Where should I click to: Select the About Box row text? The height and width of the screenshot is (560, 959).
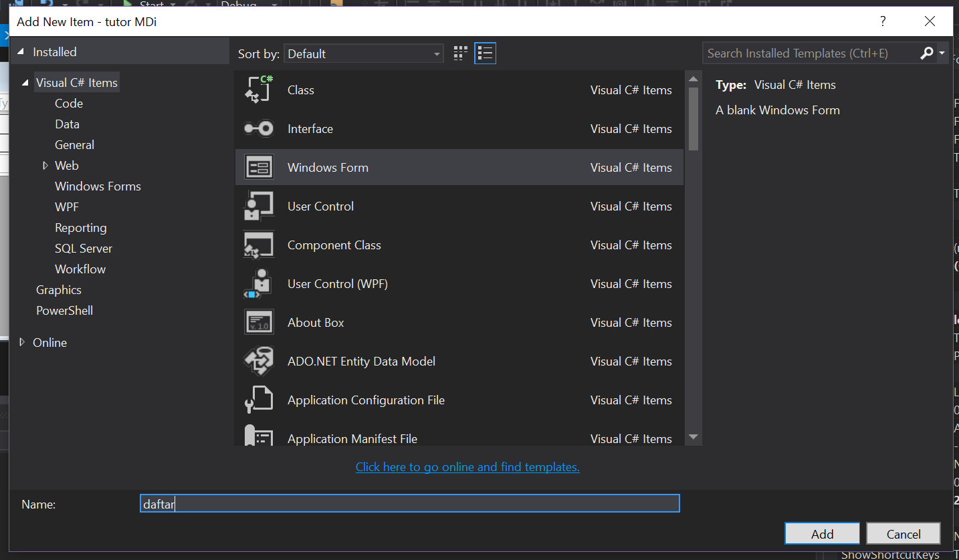click(x=316, y=322)
